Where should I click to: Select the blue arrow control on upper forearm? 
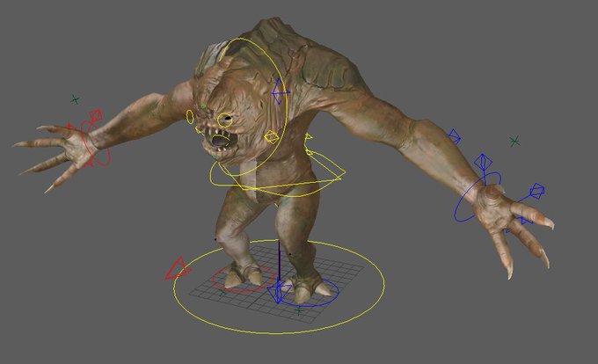[455, 135]
